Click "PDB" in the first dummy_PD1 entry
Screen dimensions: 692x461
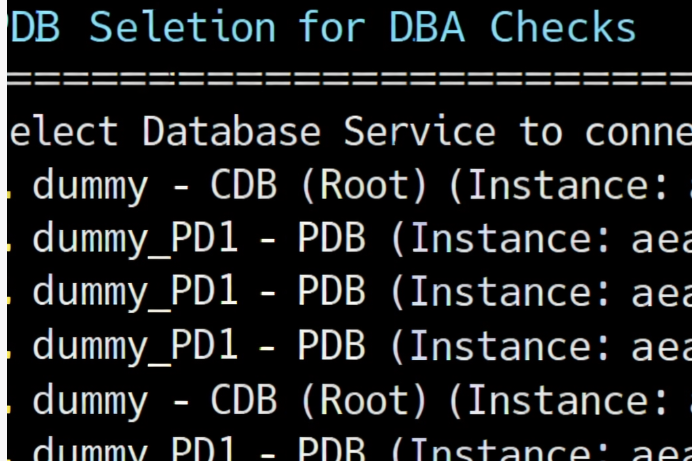(x=331, y=239)
